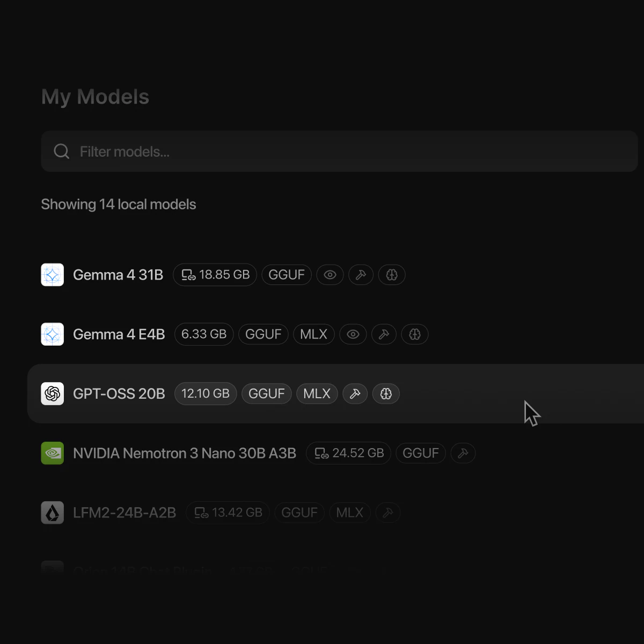Click the NVIDIA logo icon
The image size is (644, 644).
(x=53, y=453)
